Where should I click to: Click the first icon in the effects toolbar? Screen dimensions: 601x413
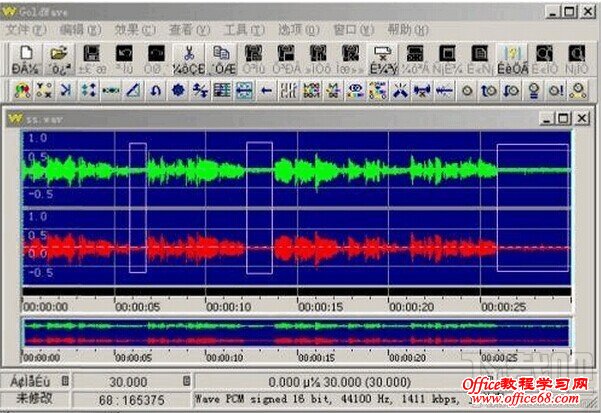(x=22, y=91)
